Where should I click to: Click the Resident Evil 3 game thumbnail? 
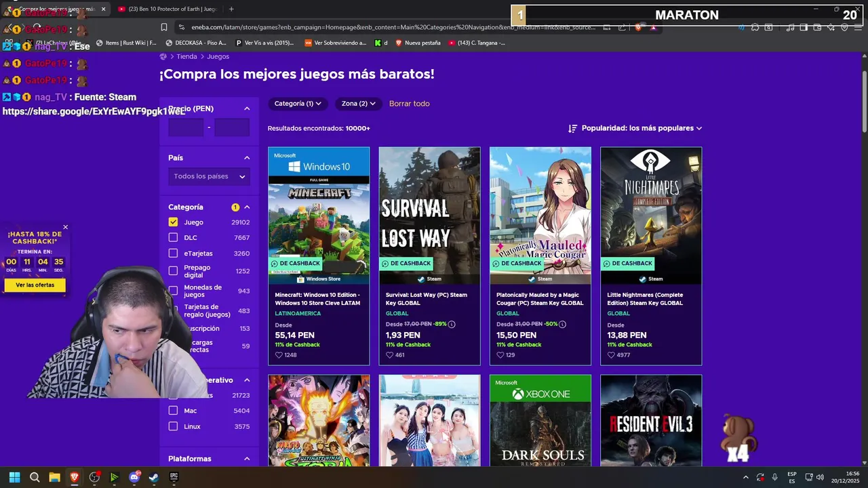(651, 421)
